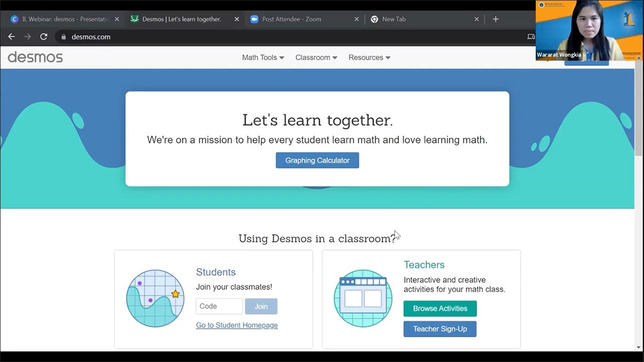644x362 pixels.
Task: Open the Classroom dropdown menu
Action: 316,57
